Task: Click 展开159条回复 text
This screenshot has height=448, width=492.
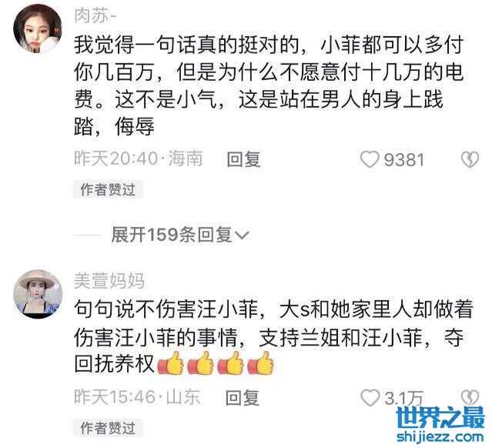Action: pyautogui.click(x=172, y=235)
